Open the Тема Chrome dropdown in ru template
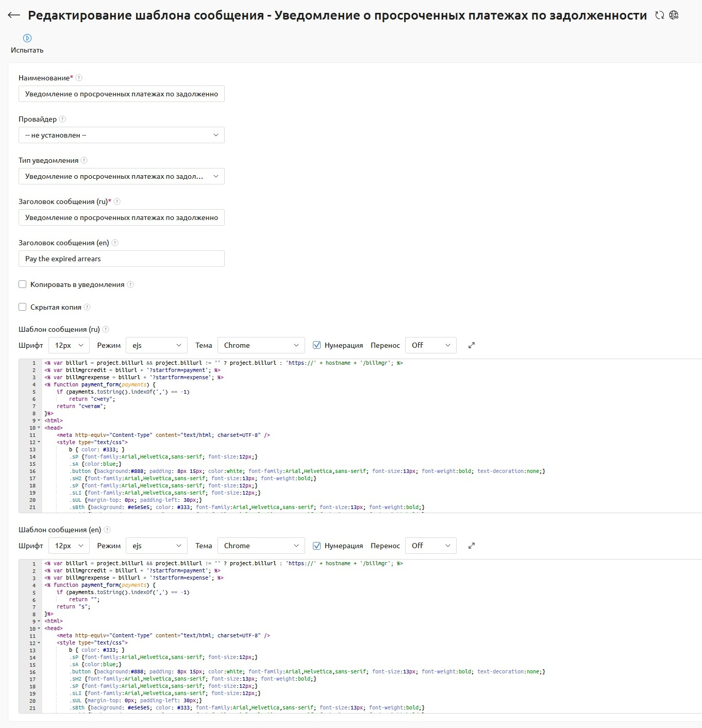702x728 pixels. (x=261, y=345)
